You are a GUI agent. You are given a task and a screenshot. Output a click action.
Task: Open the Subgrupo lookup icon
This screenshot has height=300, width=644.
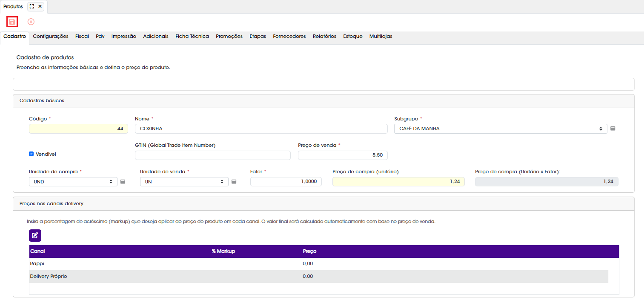pyautogui.click(x=613, y=129)
